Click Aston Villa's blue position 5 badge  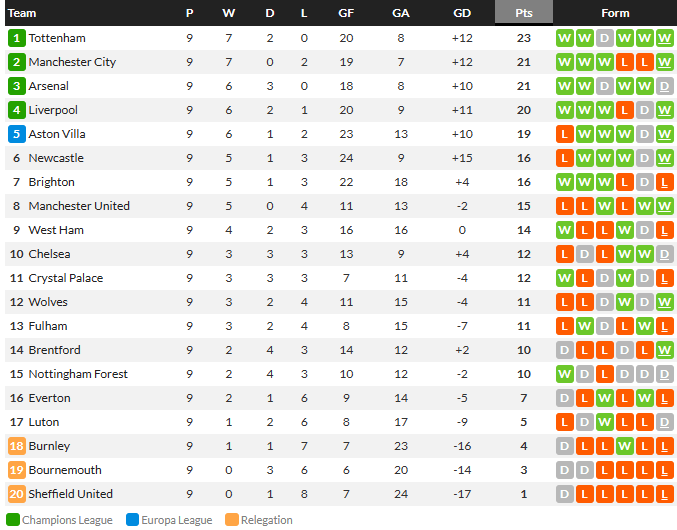[16, 134]
